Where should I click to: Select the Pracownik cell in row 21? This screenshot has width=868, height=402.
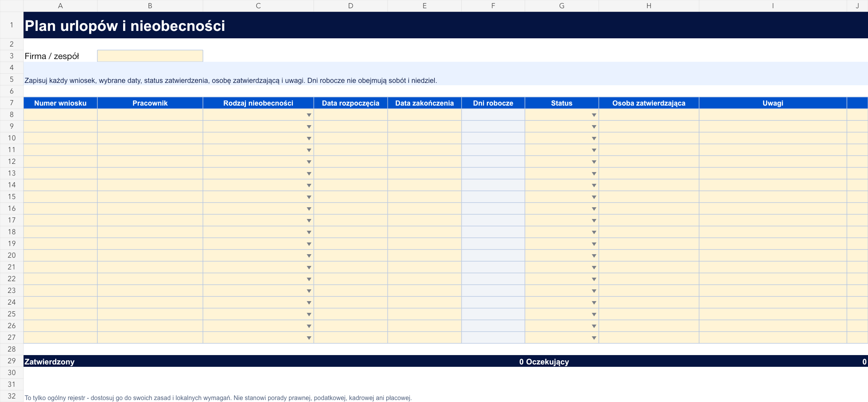[x=150, y=267]
